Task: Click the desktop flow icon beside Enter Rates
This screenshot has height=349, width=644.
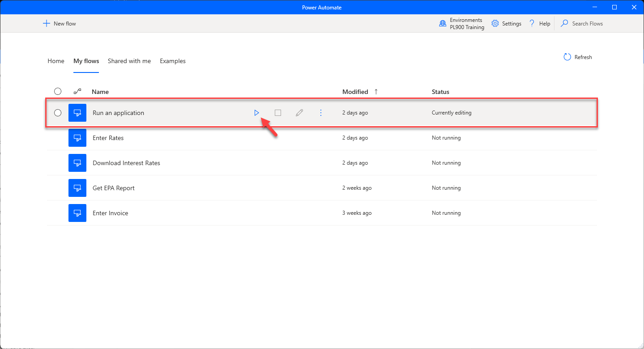Action: pyautogui.click(x=77, y=138)
